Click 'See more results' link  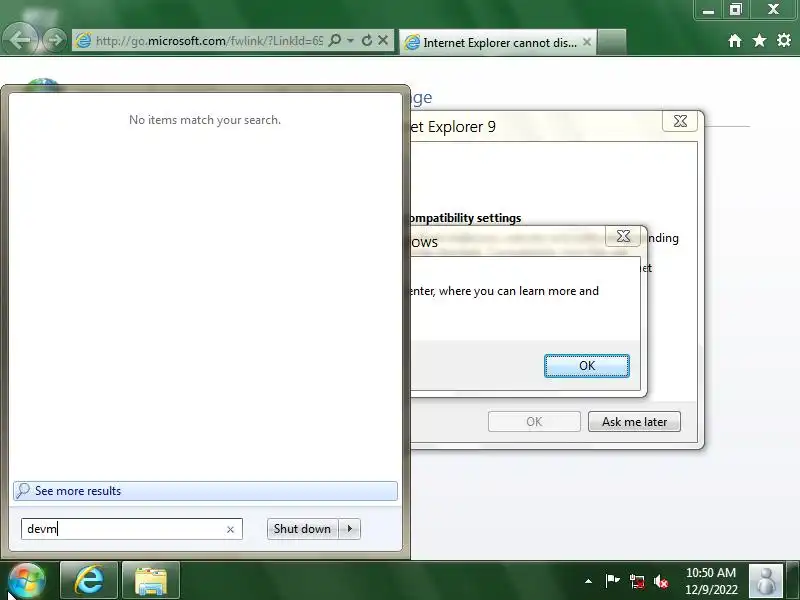pyautogui.click(x=205, y=491)
